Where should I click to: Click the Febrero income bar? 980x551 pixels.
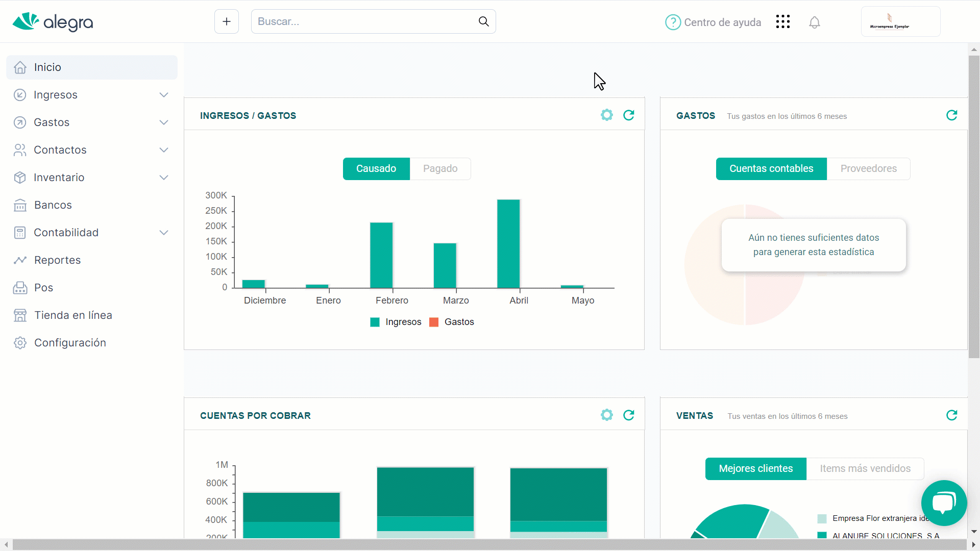click(x=381, y=255)
